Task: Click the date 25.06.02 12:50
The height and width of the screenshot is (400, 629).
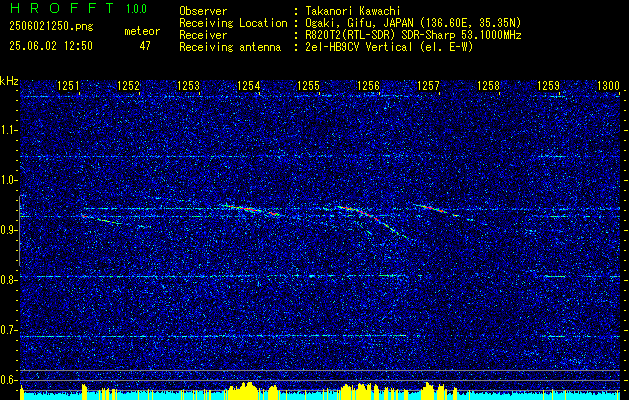Action: pos(51,46)
